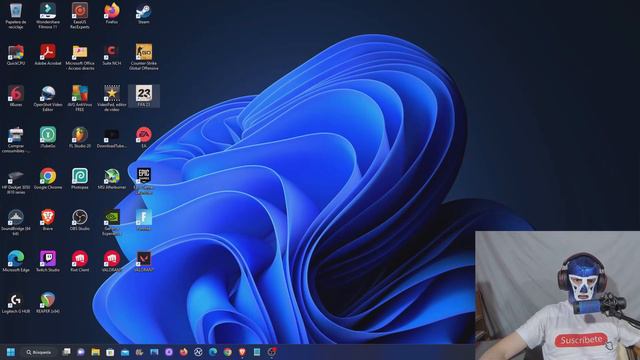Click the QuickCPU desktop icon

coord(16,55)
